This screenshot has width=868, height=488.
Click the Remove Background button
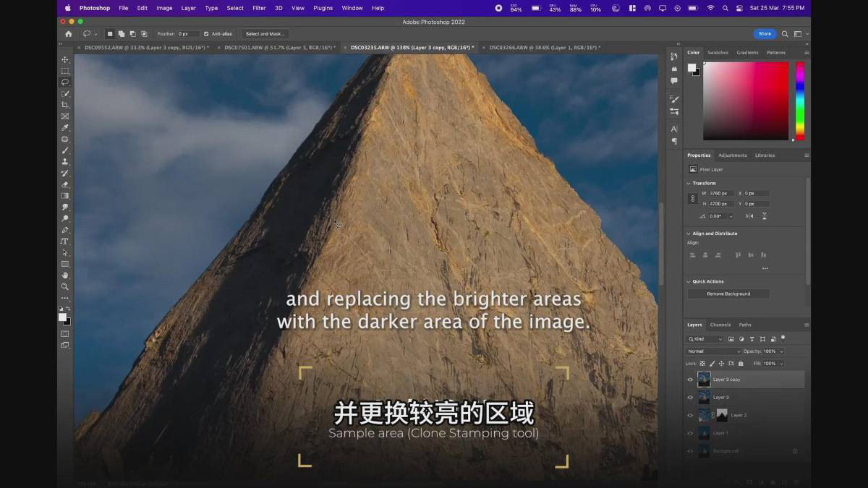click(x=728, y=294)
